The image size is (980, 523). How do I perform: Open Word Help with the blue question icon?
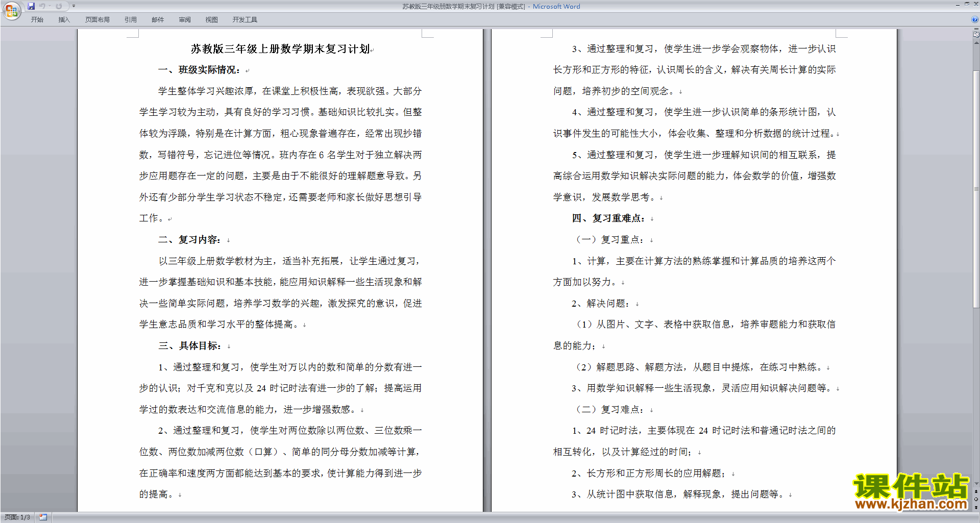[975, 20]
